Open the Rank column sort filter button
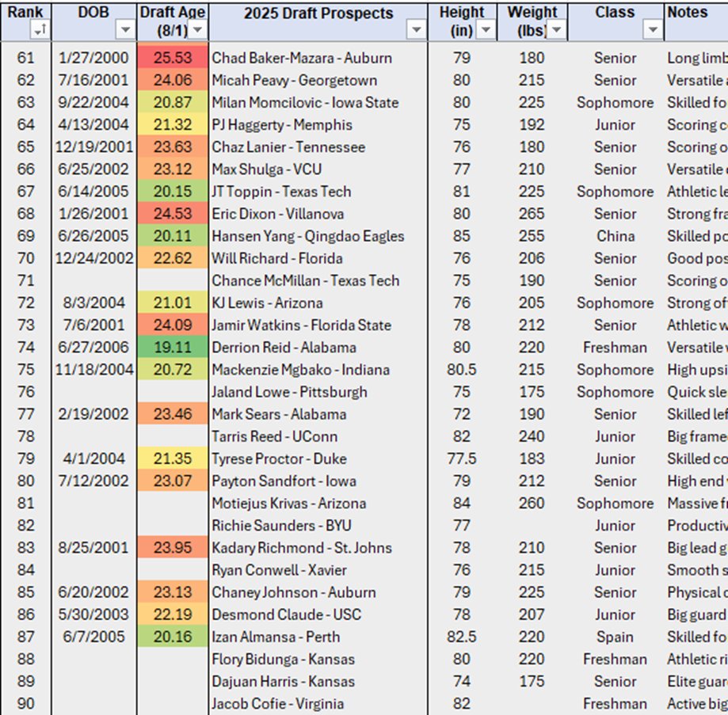The height and width of the screenshot is (715, 728). [40, 30]
